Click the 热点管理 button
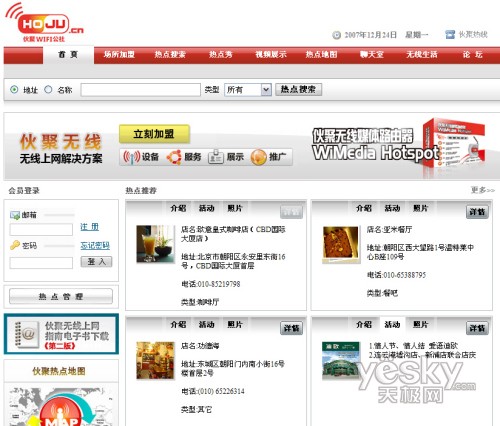Screen dimensions: 500x426 (x=61, y=296)
